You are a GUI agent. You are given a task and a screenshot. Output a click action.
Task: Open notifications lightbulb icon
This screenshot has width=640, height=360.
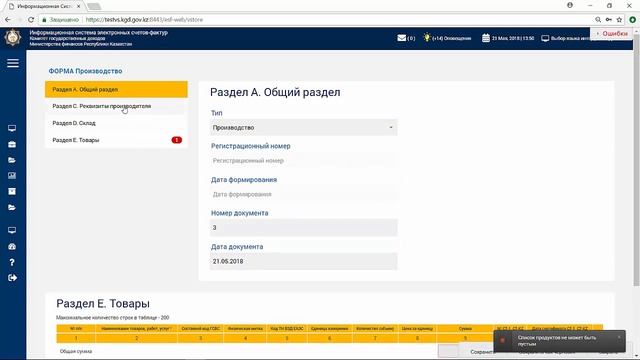click(427, 38)
